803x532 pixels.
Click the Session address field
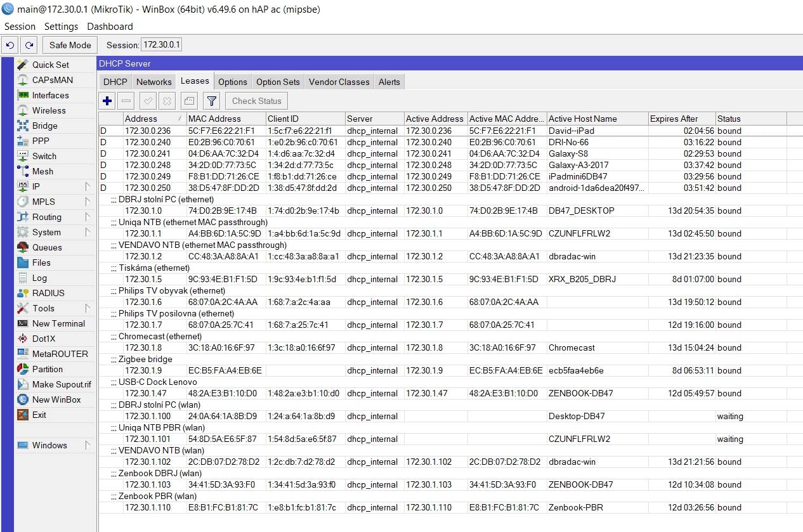(x=162, y=45)
